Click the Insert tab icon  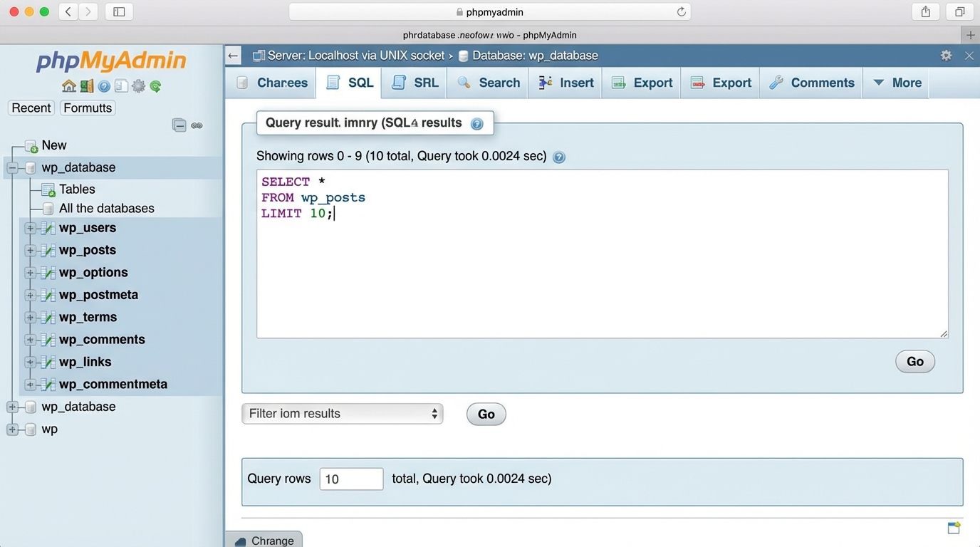[544, 83]
